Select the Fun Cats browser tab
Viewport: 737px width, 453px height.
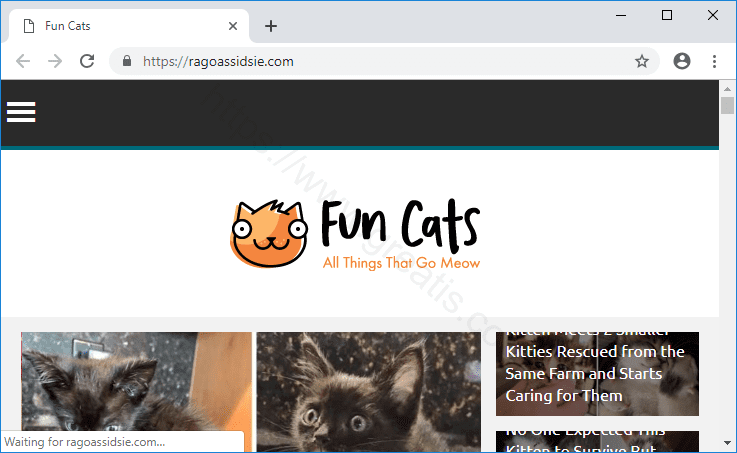click(x=127, y=26)
